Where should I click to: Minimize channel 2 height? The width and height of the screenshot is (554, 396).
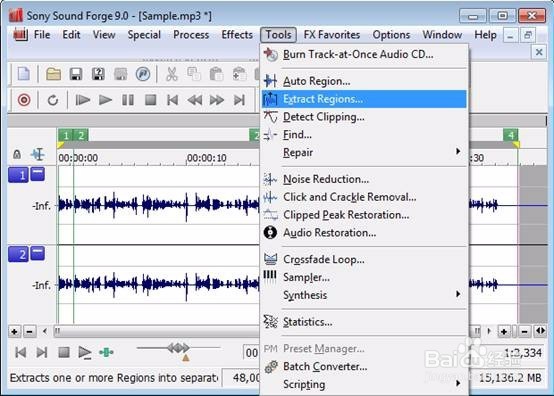37,253
